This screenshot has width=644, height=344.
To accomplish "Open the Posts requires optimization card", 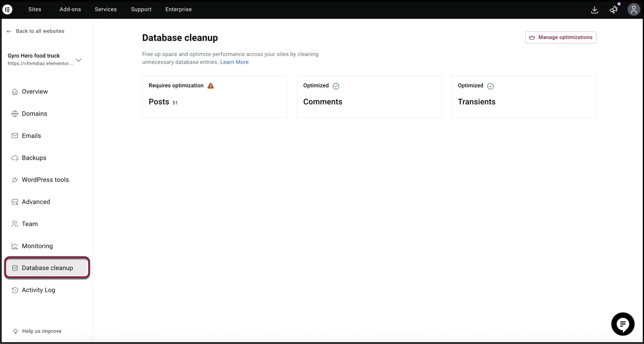I will coord(214,97).
